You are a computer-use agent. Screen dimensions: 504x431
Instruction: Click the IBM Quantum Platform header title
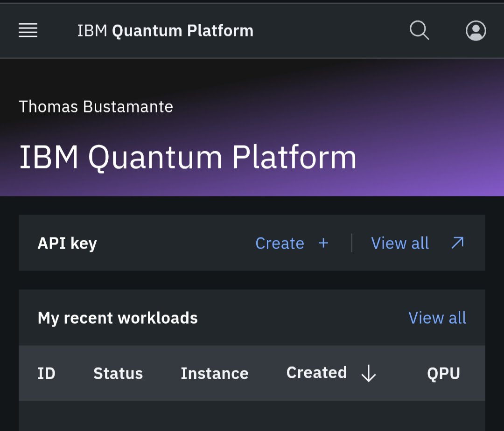click(x=165, y=31)
